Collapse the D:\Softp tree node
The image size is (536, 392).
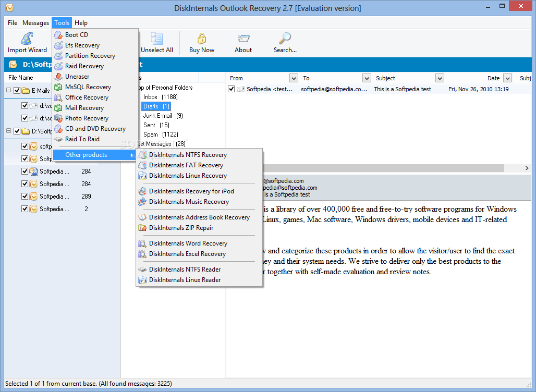8,131
